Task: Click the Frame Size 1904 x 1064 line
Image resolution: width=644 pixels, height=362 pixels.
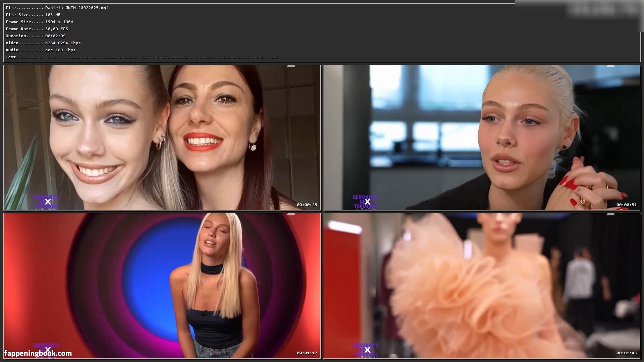Action: pyautogui.click(x=59, y=22)
